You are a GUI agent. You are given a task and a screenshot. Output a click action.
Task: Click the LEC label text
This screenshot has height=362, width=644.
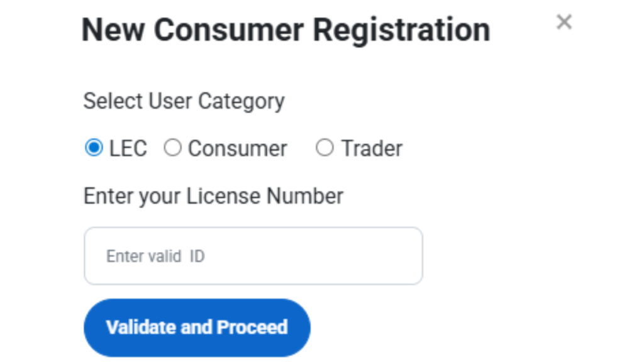(128, 149)
